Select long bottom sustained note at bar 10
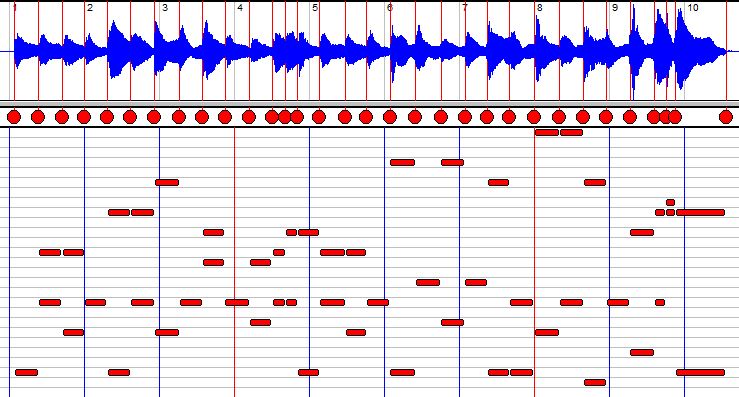 tap(700, 372)
